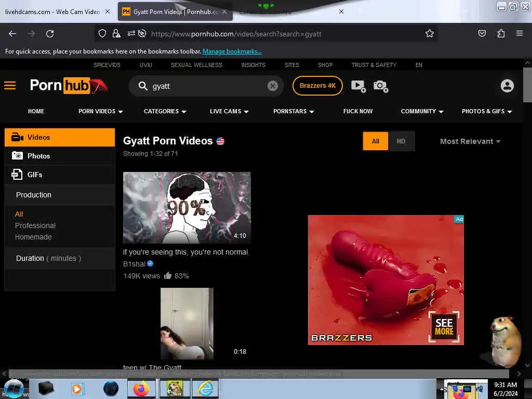Viewport: 532px width, 399px height.
Task: Open the media player taskbar icon
Action: tap(77, 389)
